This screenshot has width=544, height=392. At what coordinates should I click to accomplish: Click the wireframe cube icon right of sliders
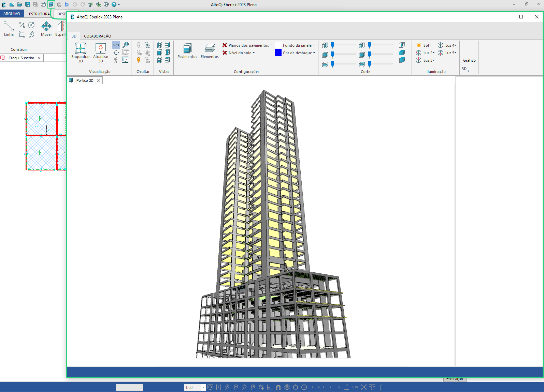tap(402, 45)
